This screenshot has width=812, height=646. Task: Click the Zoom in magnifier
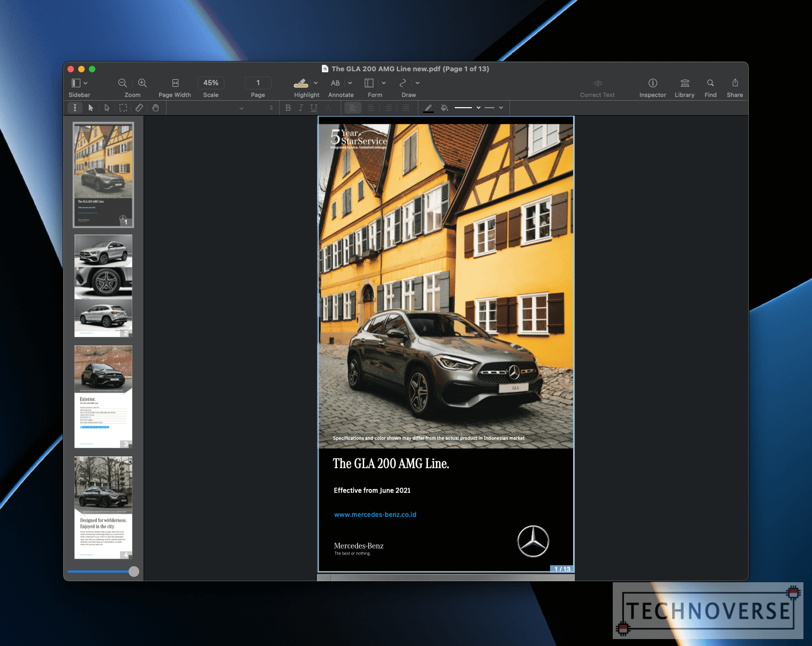(142, 83)
